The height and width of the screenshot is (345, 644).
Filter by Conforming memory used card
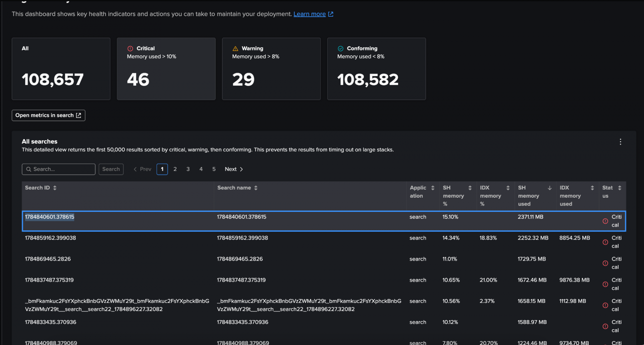[376, 69]
